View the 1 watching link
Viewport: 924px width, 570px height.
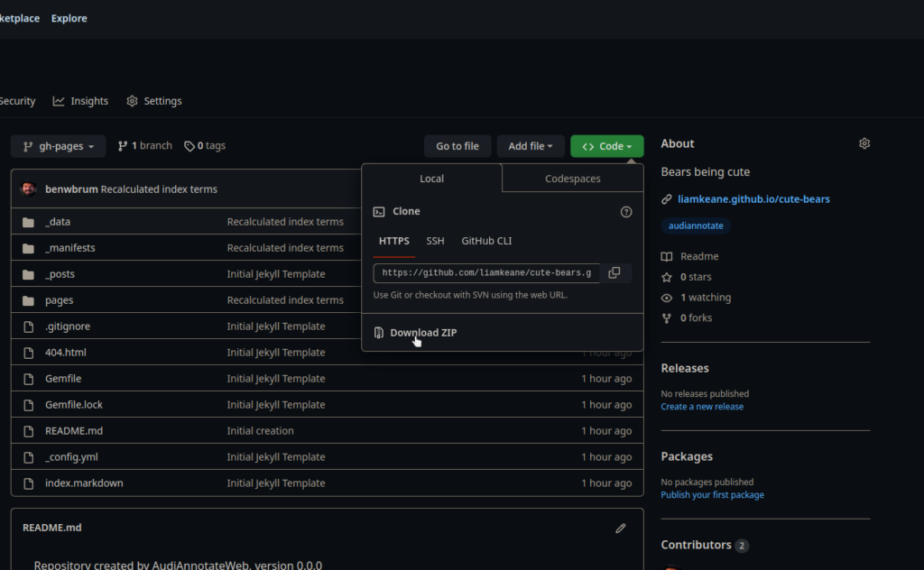tap(697, 298)
